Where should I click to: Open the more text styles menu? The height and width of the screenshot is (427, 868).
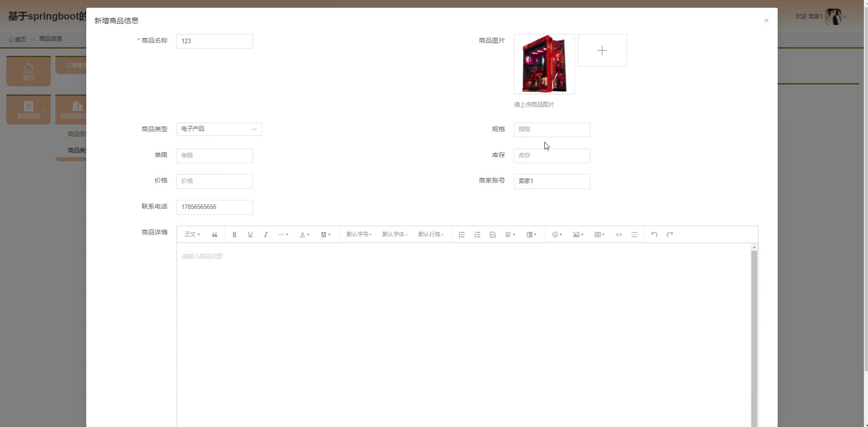point(283,235)
